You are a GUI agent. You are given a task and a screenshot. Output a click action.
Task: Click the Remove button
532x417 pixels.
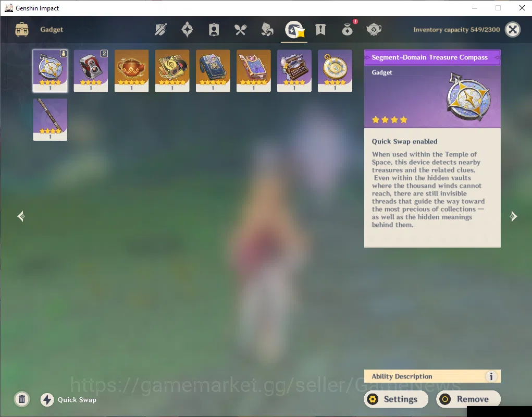468,399
